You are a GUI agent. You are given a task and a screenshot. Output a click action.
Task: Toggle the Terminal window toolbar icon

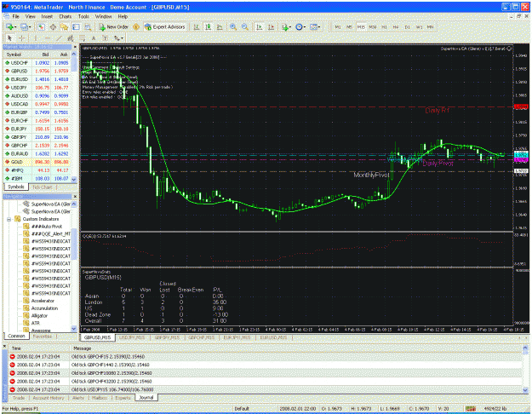tap(76, 26)
